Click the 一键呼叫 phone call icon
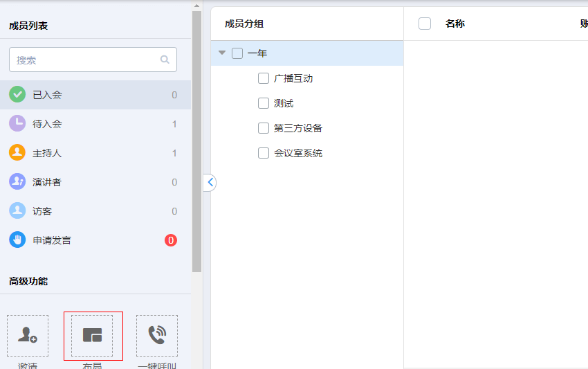 [157, 336]
